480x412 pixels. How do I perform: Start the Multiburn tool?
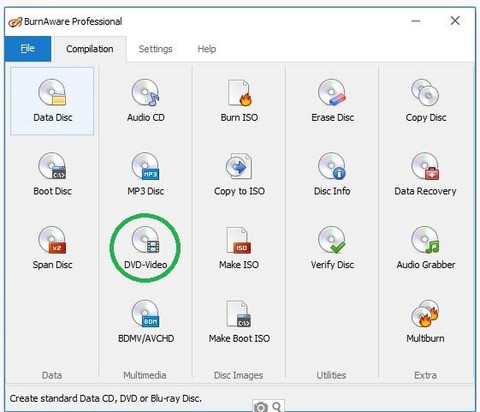click(x=426, y=322)
